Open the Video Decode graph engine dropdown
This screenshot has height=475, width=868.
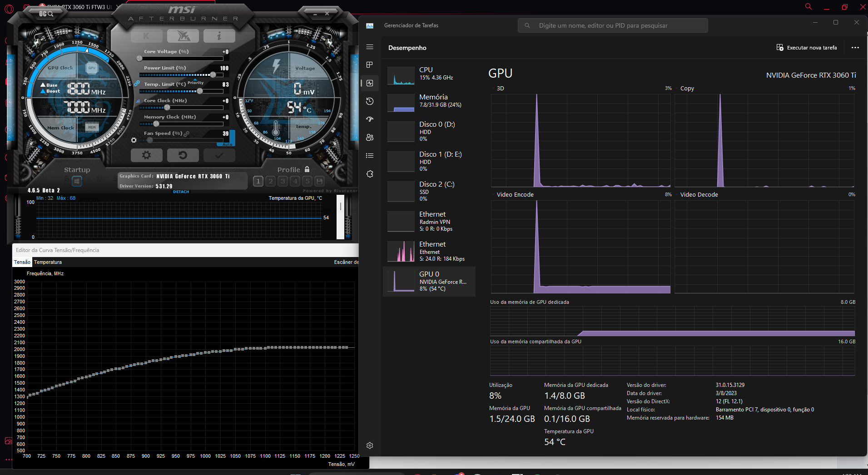[696, 194]
